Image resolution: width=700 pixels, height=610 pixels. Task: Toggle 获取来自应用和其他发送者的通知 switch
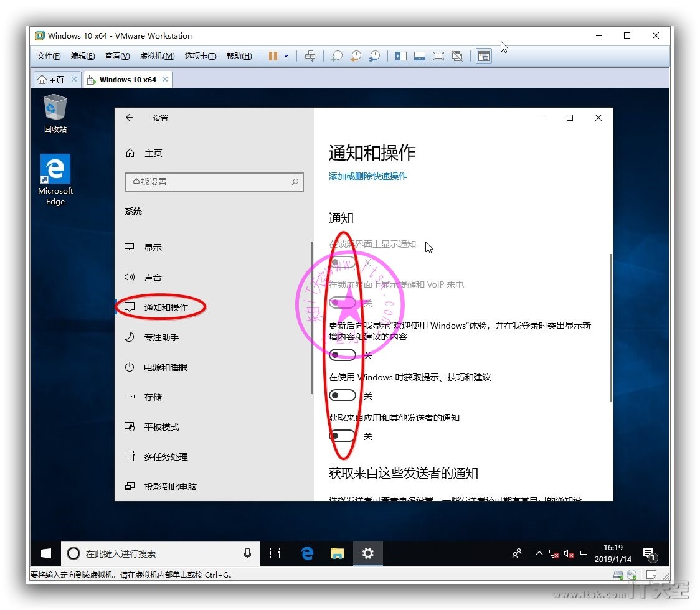coord(343,436)
